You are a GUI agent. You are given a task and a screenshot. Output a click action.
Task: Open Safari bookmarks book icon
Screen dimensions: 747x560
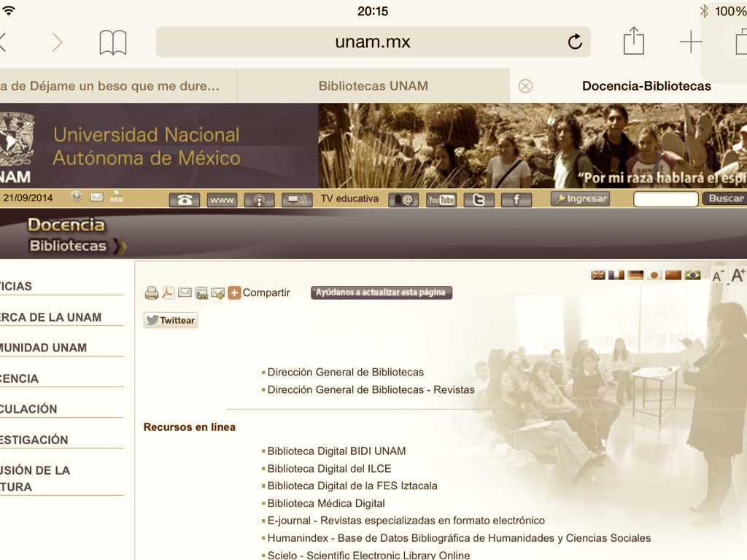(x=113, y=43)
